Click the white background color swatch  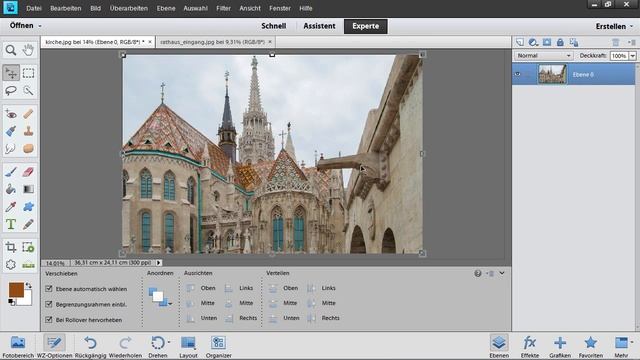(26, 300)
